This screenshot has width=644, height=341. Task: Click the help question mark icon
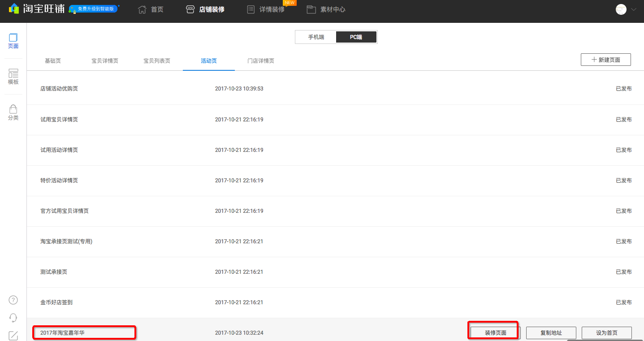(13, 300)
